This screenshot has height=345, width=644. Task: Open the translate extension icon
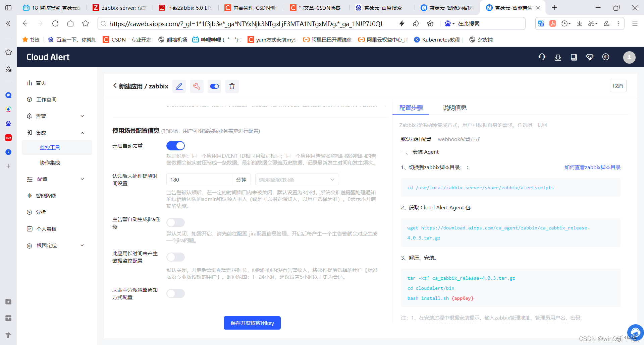point(541,23)
